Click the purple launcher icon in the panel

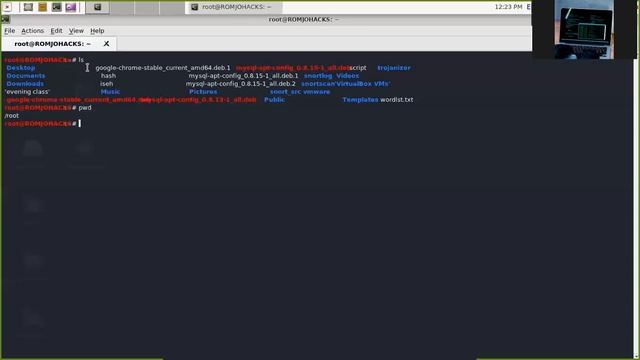71,7
